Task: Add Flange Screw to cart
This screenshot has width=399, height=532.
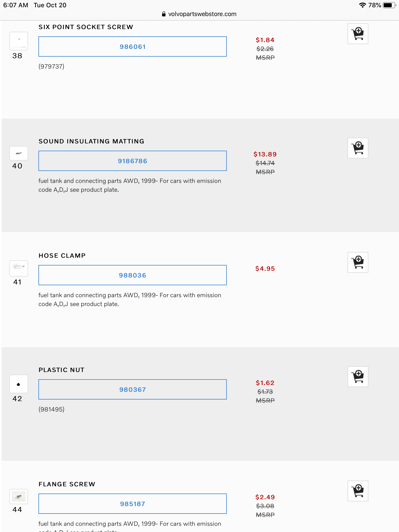Action: coord(358,491)
